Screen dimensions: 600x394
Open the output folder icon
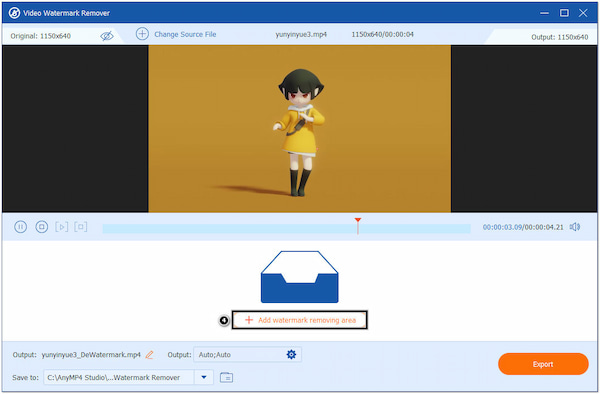pos(227,378)
